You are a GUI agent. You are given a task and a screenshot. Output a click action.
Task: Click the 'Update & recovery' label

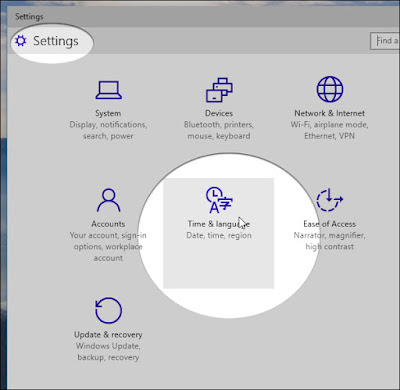point(108,335)
